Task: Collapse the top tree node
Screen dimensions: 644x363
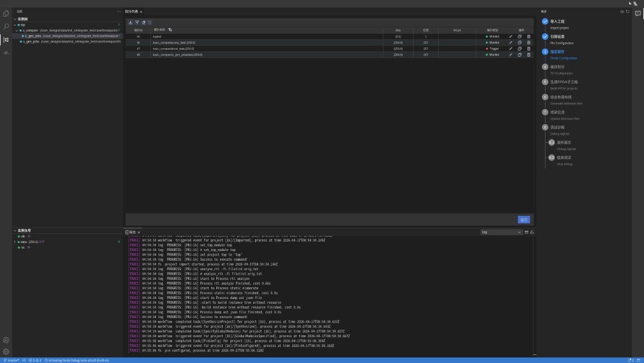Action: pyautogui.click(x=15, y=25)
